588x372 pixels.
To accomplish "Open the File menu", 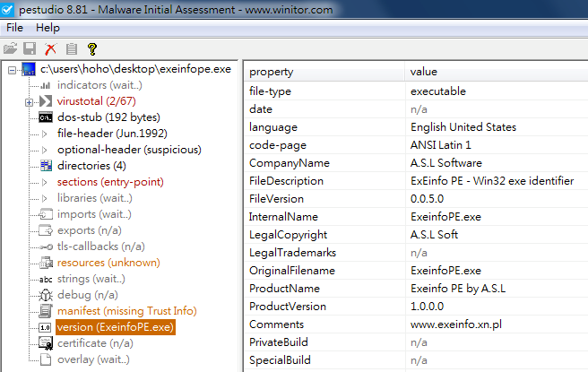I will (14, 28).
